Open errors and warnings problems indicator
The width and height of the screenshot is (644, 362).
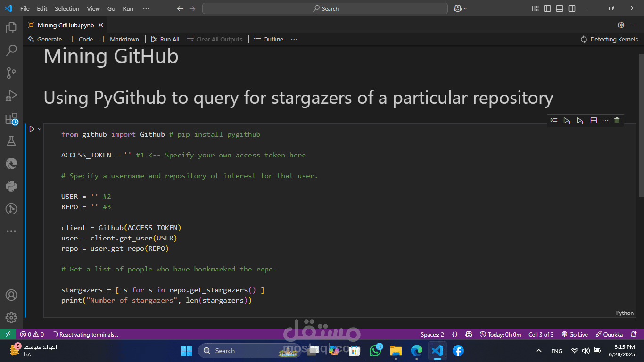click(32, 334)
